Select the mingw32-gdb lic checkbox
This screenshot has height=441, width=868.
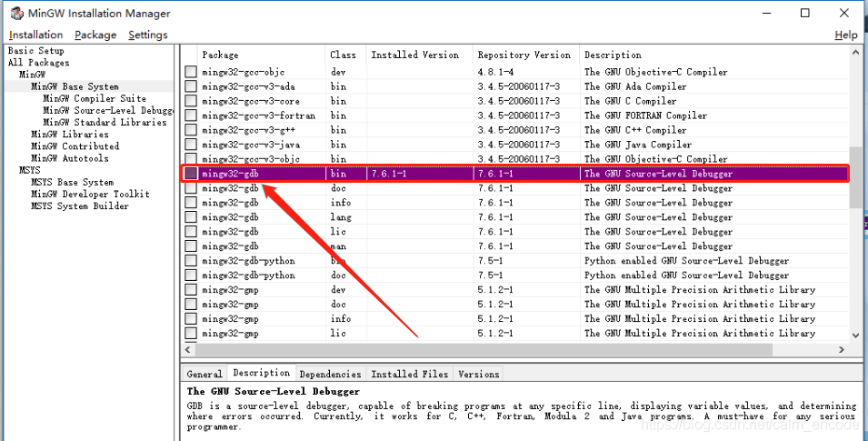point(191,232)
